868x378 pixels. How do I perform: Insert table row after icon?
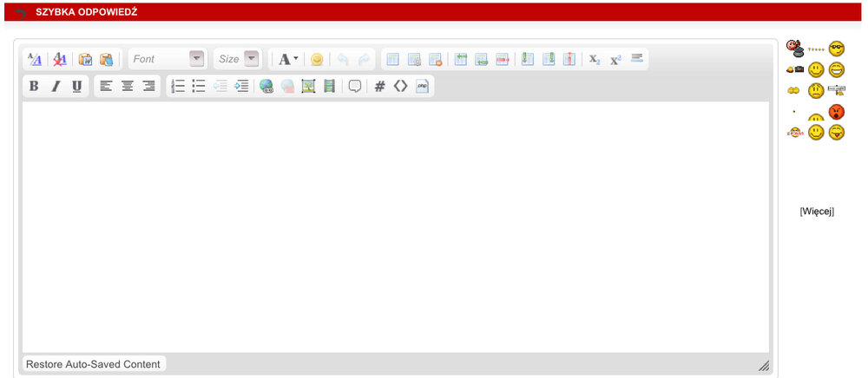pyautogui.click(x=482, y=59)
